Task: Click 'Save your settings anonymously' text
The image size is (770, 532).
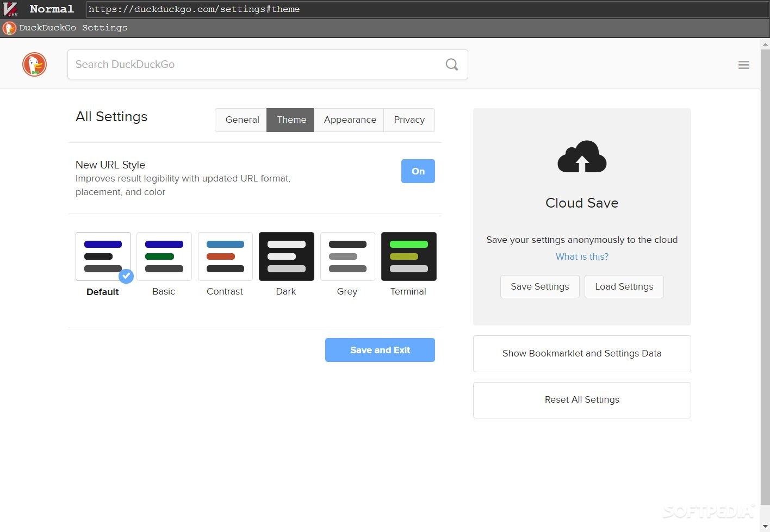Action: click(582, 240)
